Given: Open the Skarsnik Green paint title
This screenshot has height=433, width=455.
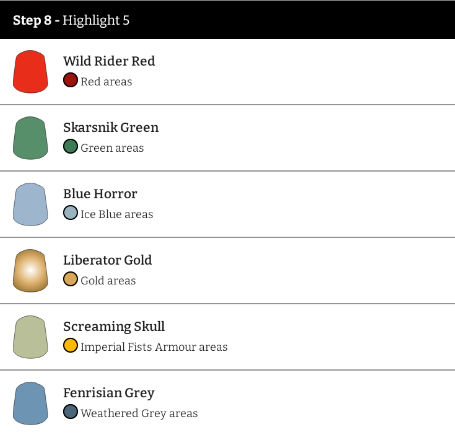Looking at the screenshot, I should click(111, 128).
